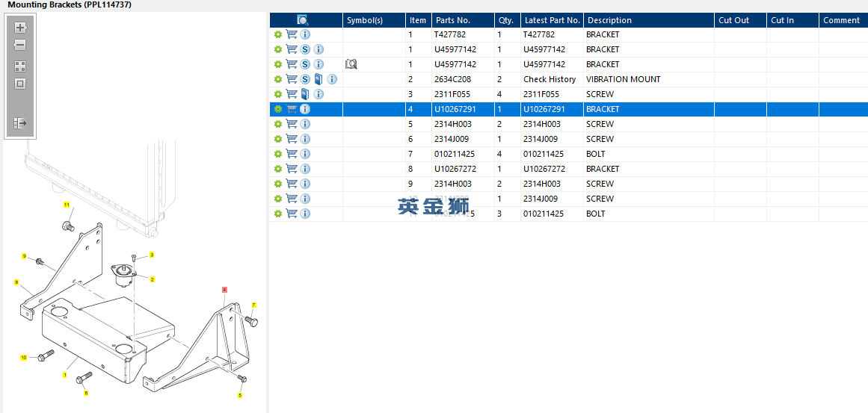
Task: Select callout 5 on the diagram
Action: [240, 395]
